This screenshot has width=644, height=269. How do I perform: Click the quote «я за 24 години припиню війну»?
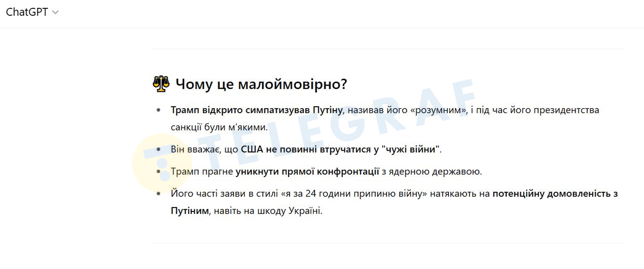354,194
